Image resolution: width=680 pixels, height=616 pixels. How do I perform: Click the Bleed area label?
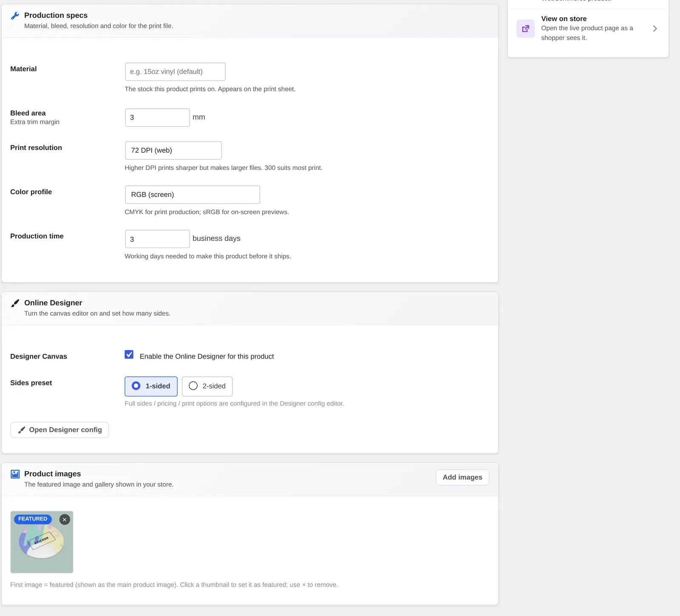(28, 113)
